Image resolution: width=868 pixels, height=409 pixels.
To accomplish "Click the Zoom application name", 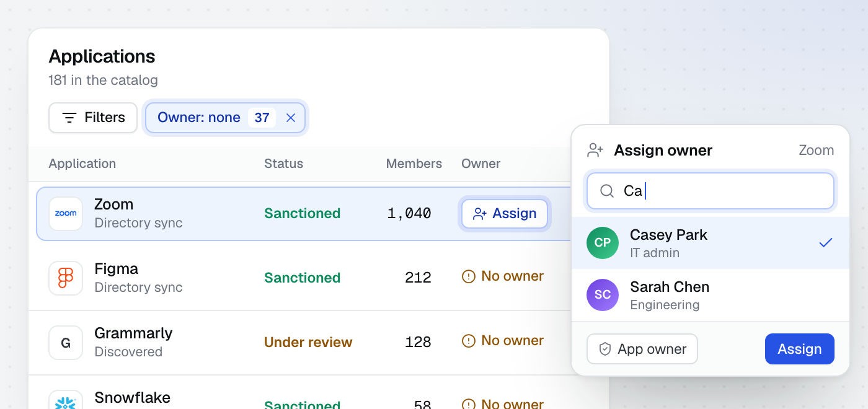I will coord(113,205).
